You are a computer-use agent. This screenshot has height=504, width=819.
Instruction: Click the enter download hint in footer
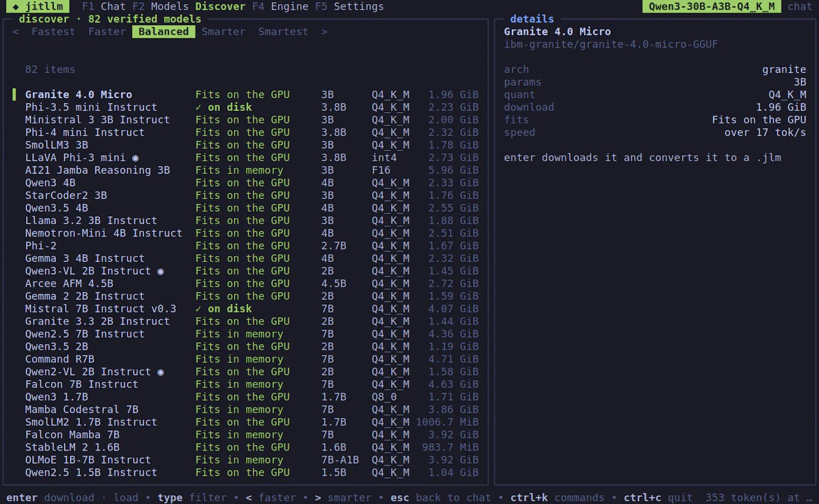[50, 498]
